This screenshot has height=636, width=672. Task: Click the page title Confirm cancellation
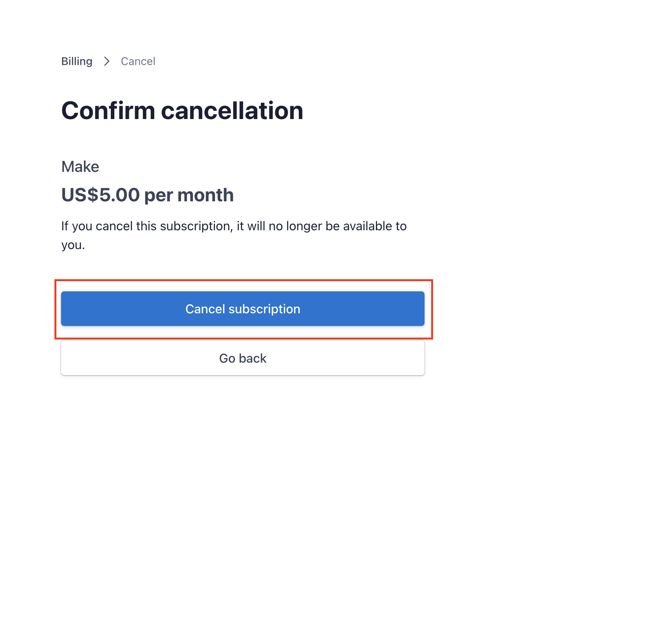click(x=182, y=110)
